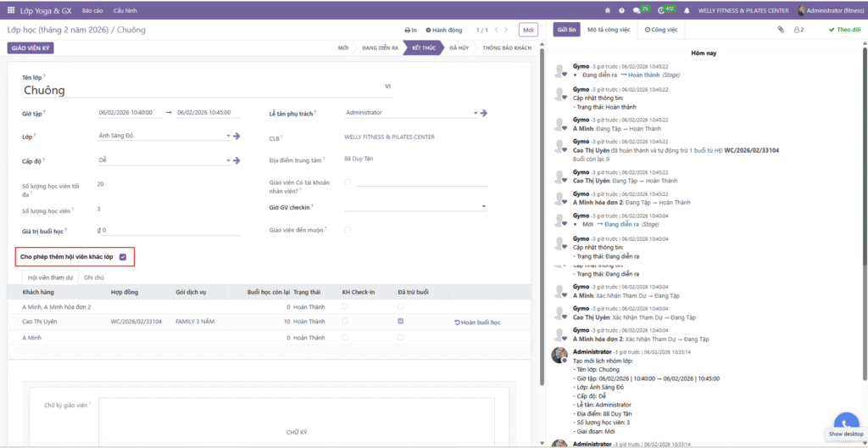
Task: Toggle the Giáo viên đến muộn checkbox
Action: click(347, 229)
